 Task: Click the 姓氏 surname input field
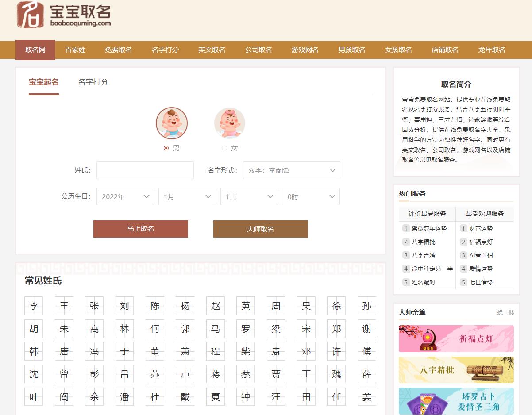145,170
